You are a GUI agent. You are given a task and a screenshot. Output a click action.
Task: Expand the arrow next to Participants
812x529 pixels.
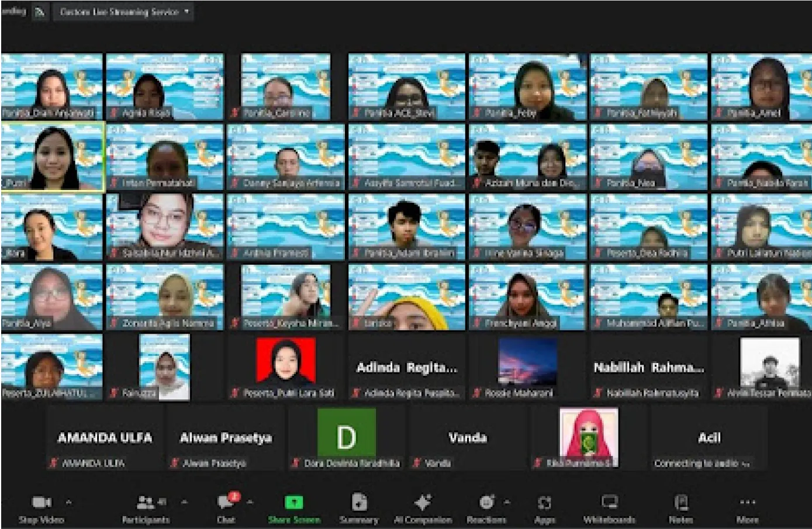(x=184, y=502)
